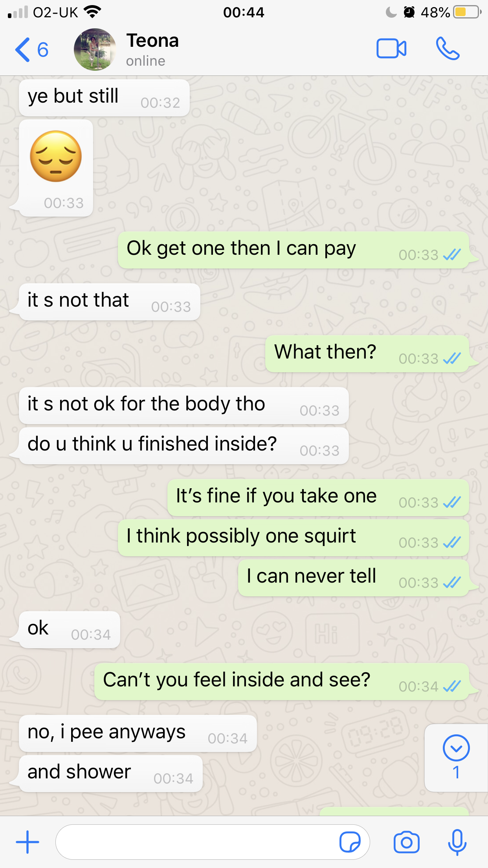The width and height of the screenshot is (488, 868).
Task: Select the "ye but still" message
Action: pos(104,97)
